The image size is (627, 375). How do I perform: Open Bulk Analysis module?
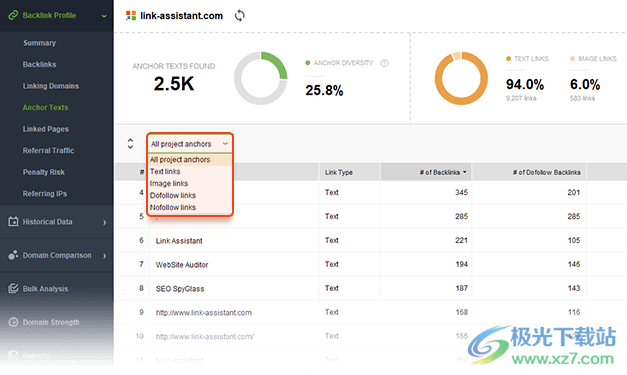[x=45, y=289]
